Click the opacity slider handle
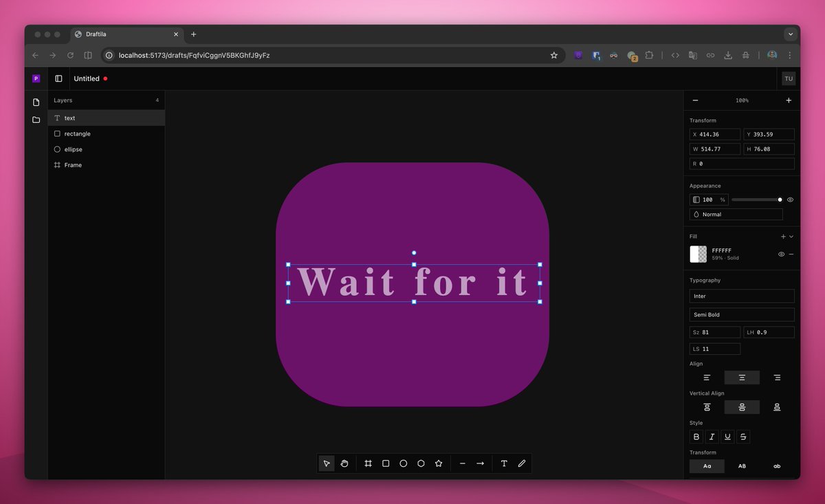 [780, 199]
